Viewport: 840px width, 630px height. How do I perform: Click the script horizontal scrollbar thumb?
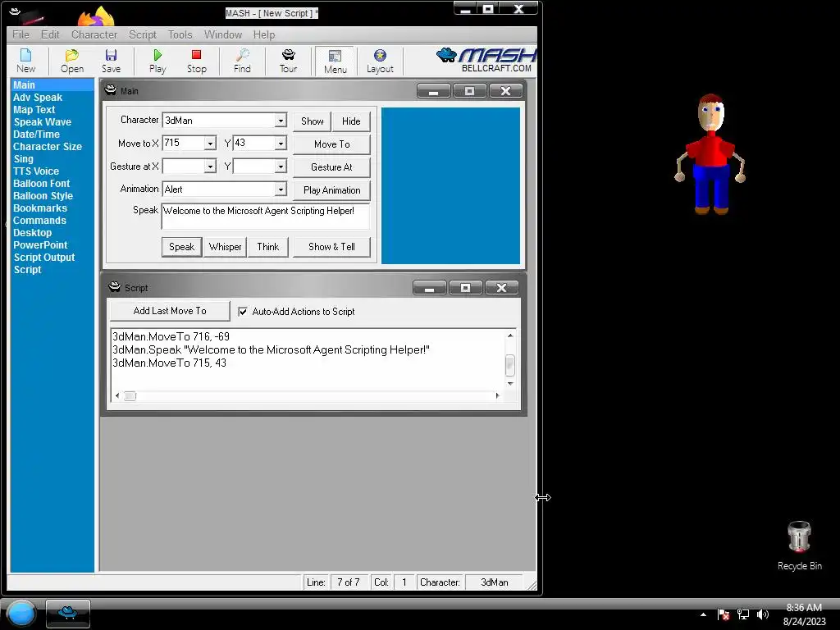[130, 396]
